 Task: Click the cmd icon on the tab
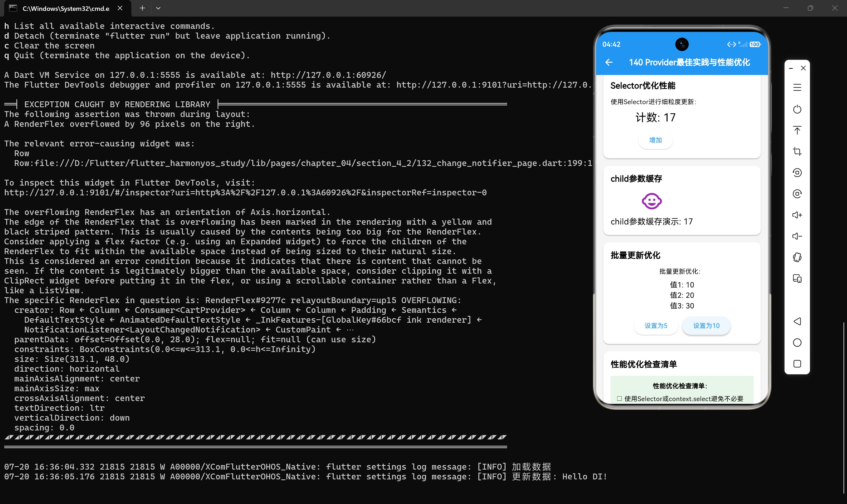pyautogui.click(x=13, y=8)
